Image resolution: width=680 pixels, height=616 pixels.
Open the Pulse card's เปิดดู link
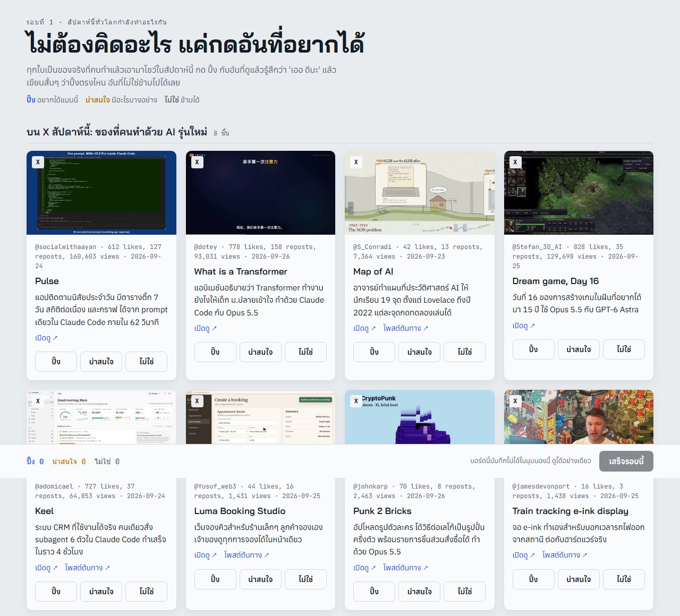click(46, 338)
